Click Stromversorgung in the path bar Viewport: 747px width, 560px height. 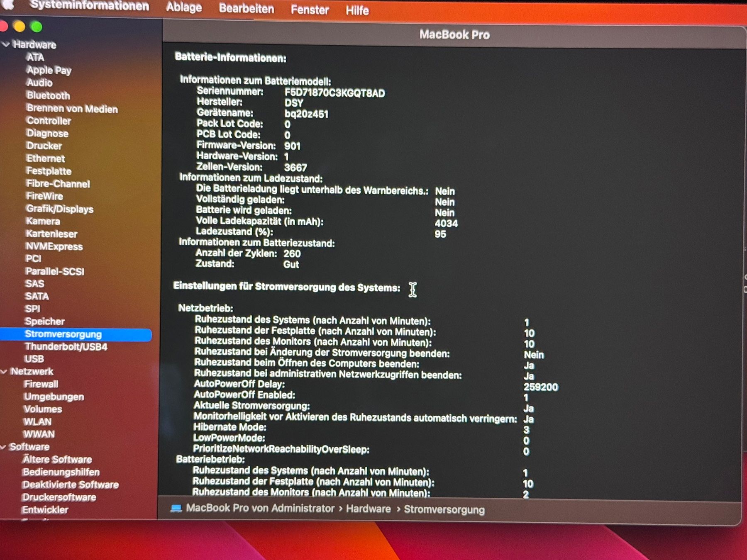pyautogui.click(x=444, y=510)
